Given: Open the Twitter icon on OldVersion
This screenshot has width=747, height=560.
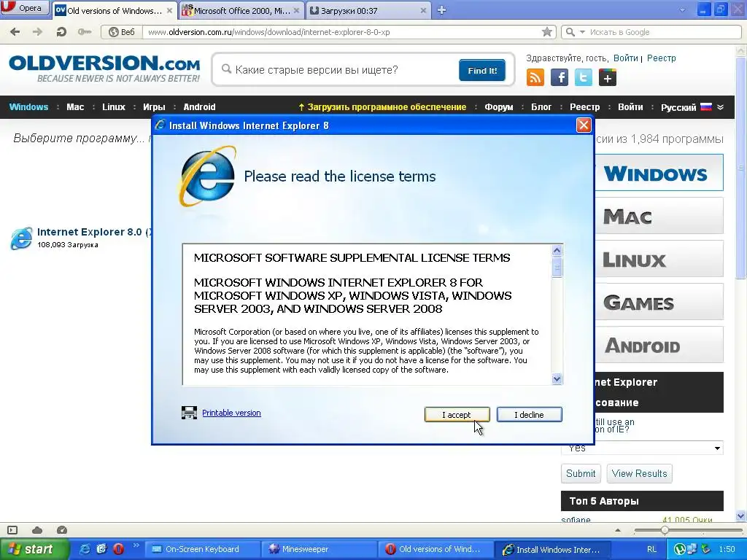Looking at the screenshot, I should (583, 77).
